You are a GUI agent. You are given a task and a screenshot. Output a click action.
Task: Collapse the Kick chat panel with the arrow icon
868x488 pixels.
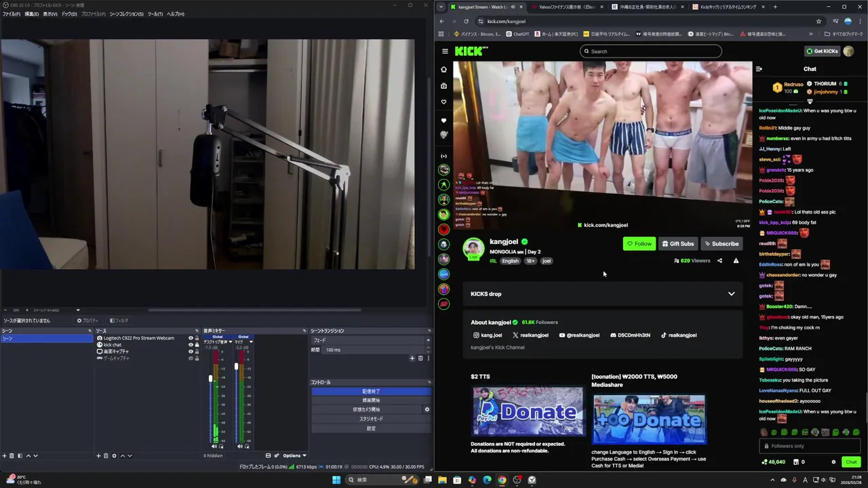tap(759, 68)
